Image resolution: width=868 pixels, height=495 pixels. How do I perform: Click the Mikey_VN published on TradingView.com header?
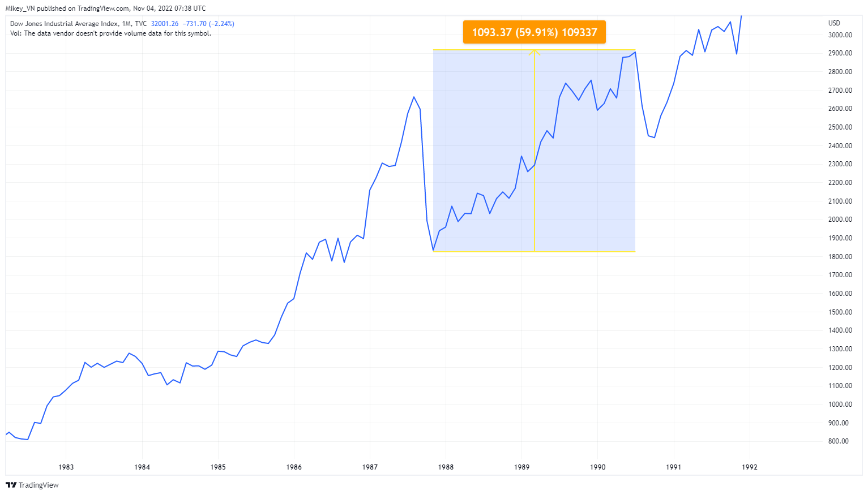105,8
